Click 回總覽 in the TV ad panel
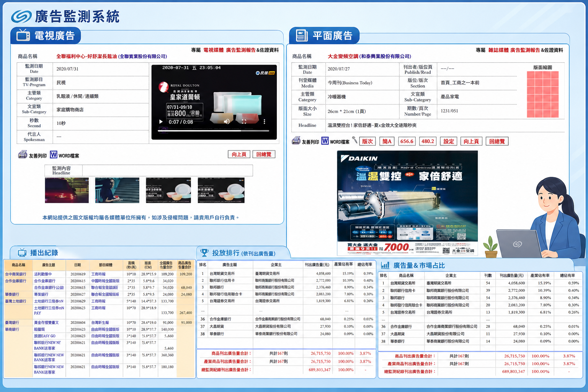 click(x=264, y=154)
